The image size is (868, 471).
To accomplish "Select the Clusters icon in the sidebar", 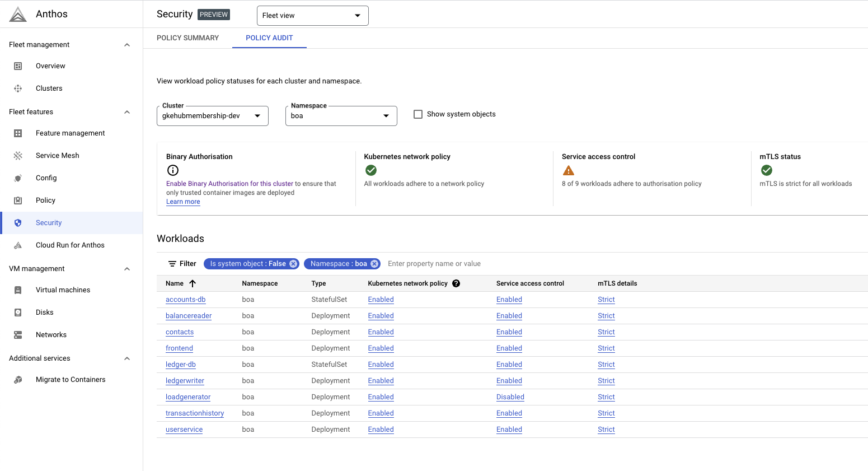I will [x=19, y=88].
